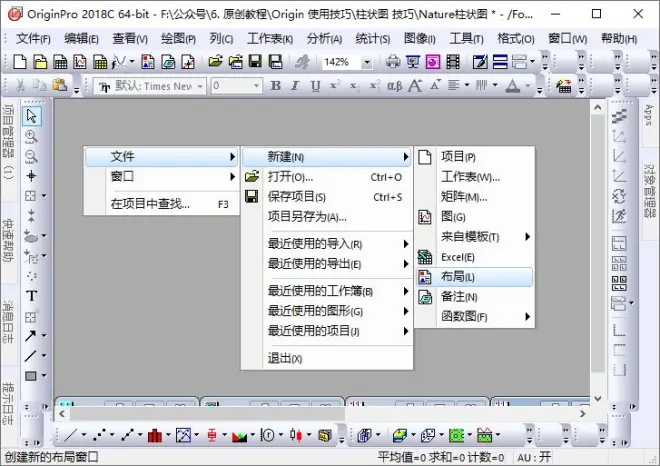Click the New Project toolbar icon

click(x=20, y=62)
